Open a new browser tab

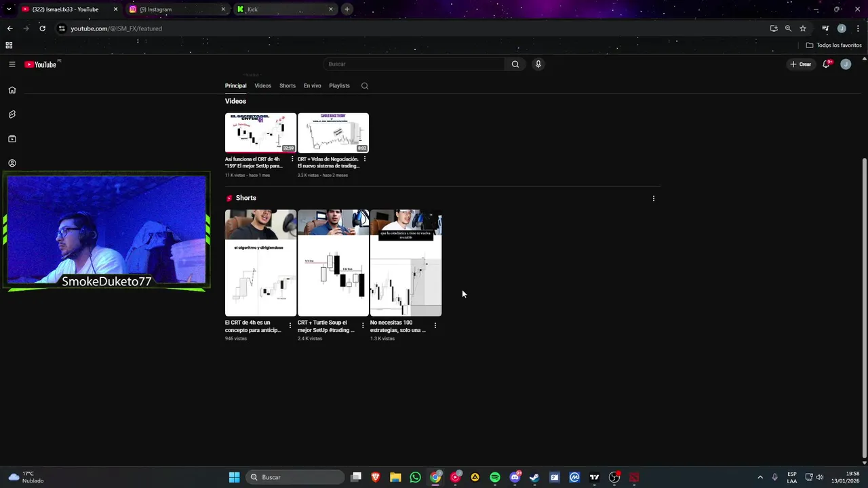pyautogui.click(x=347, y=9)
